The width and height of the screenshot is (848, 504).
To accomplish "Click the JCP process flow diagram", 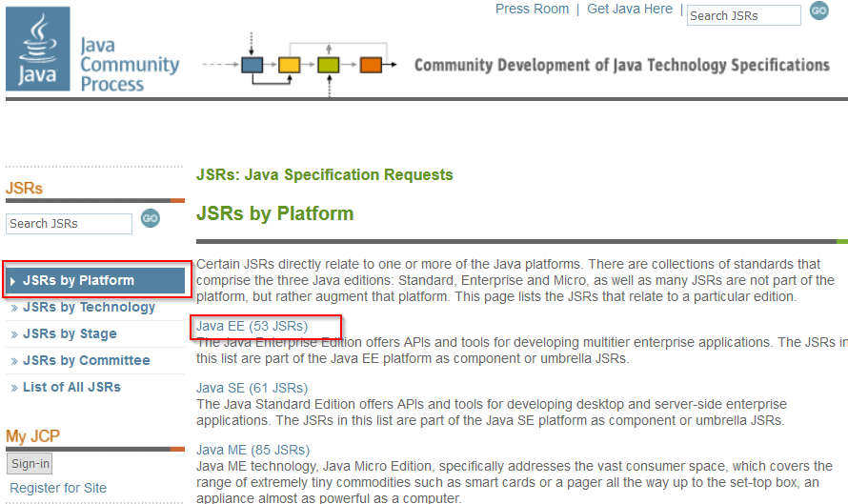I will (x=299, y=65).
